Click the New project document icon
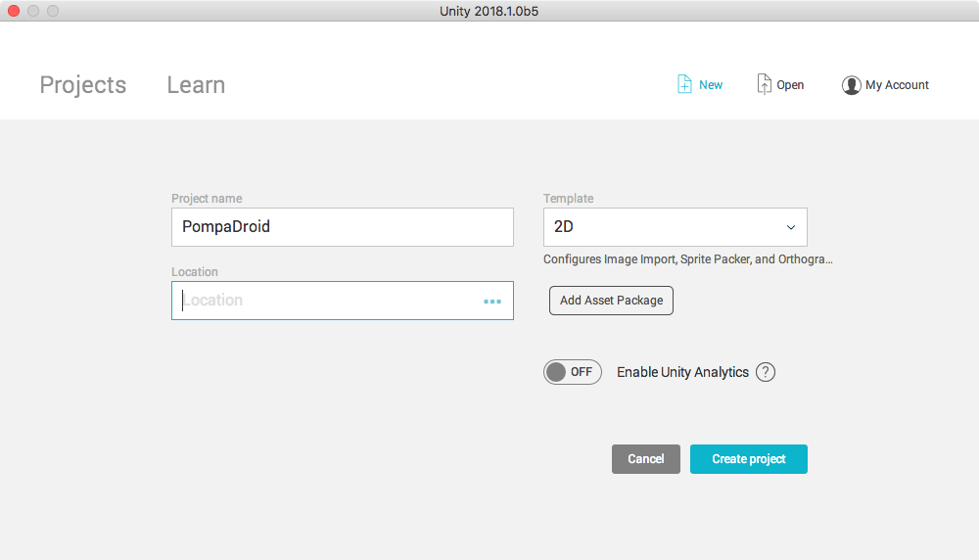979x560 pixels. 684,84
